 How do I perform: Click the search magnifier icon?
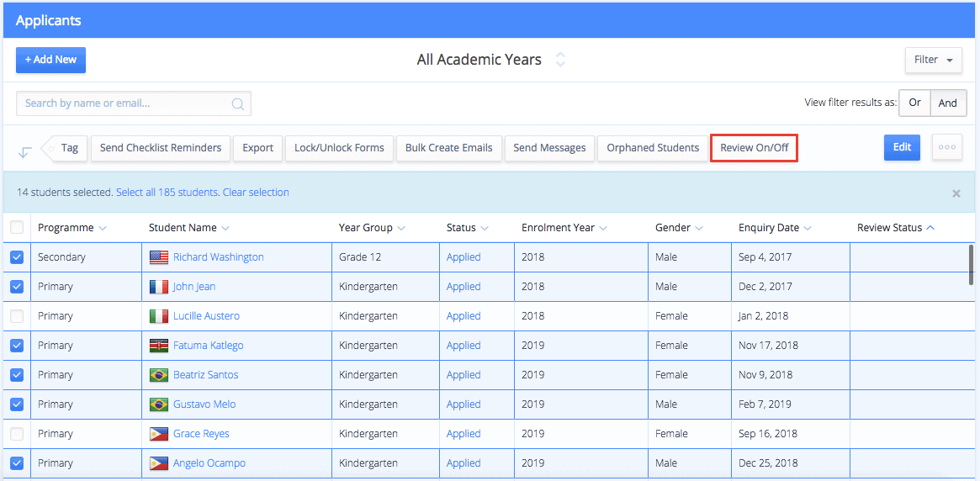(x=238, y=104)
